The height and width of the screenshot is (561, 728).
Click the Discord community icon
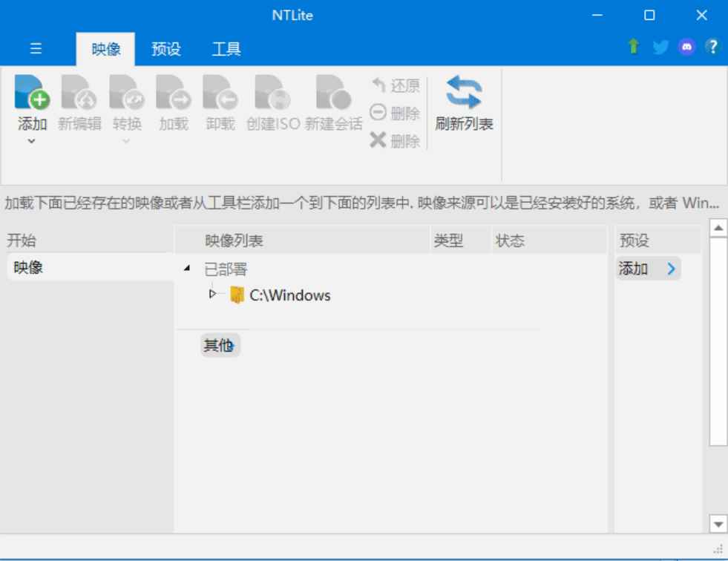point(685,45)
